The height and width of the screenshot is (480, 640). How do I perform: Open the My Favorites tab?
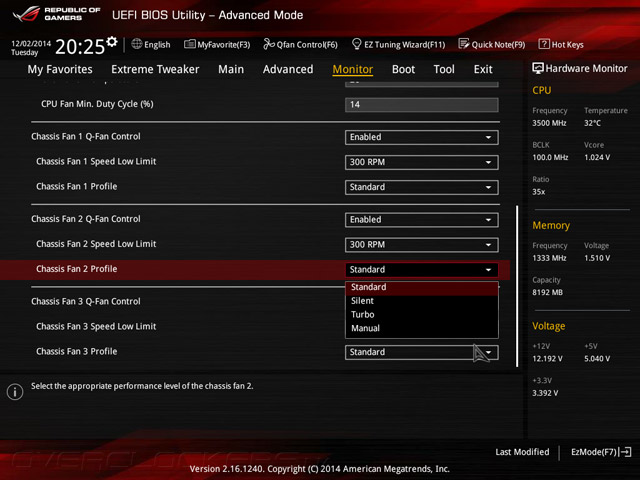coord(60,69)
